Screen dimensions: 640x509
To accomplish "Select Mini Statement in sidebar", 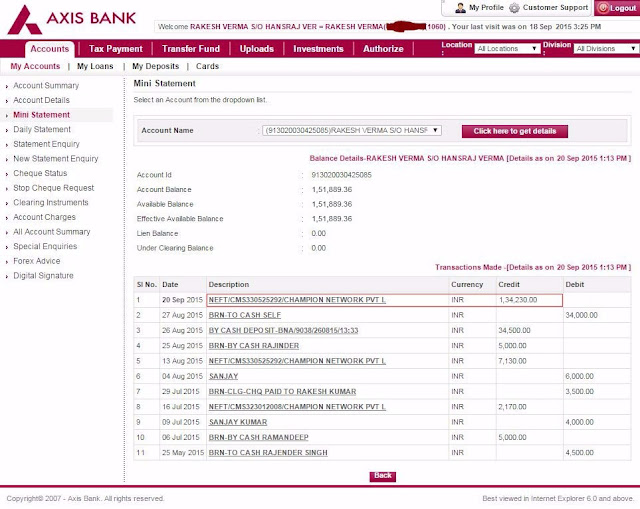I will coord(41,115).
